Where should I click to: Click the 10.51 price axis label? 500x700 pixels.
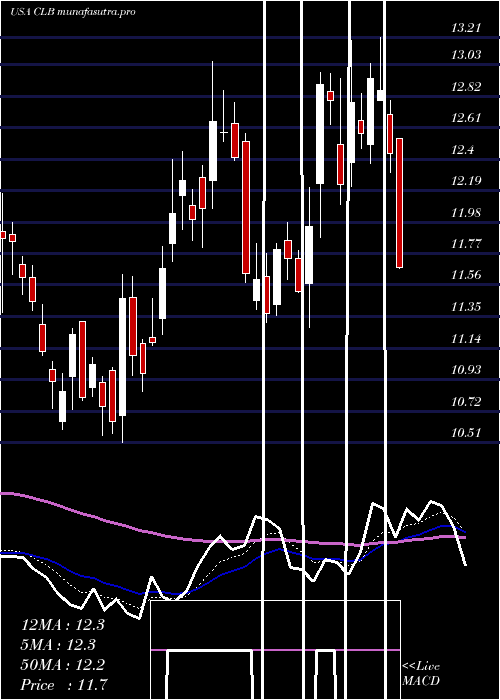pyautogui.click(x=466, y=433)
